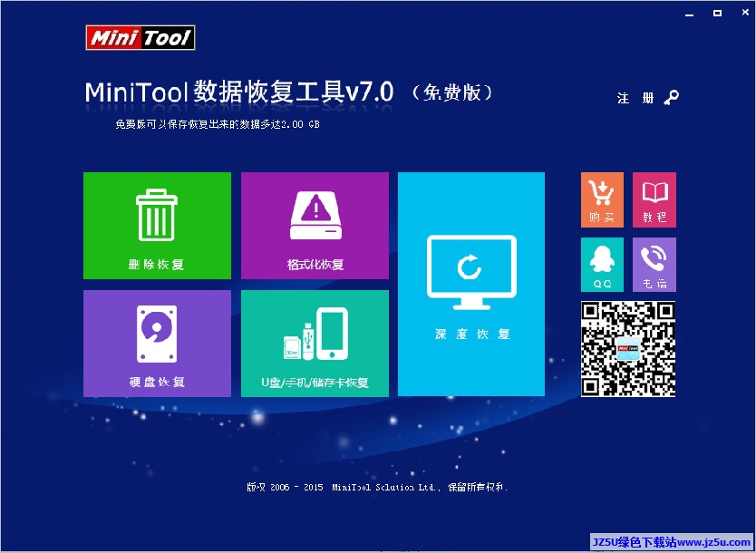756x553 pixels.
Task: Launch 深度恢复 deep recovery tile
Action: [x=471, y=285]
